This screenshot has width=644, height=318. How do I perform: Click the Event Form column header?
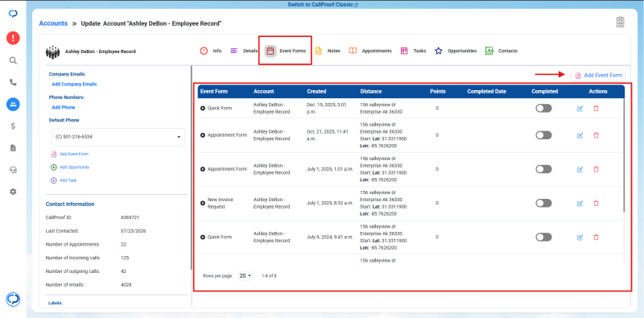pos(213,91)
